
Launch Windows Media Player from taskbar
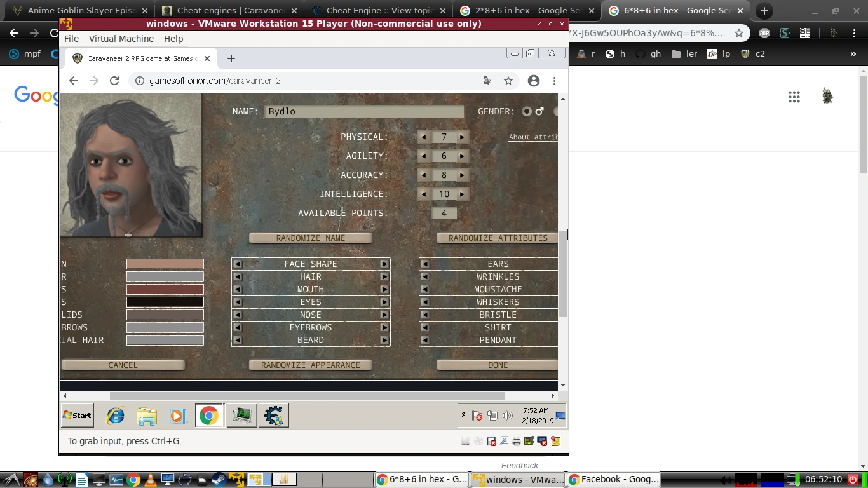(x=177, y=416)
